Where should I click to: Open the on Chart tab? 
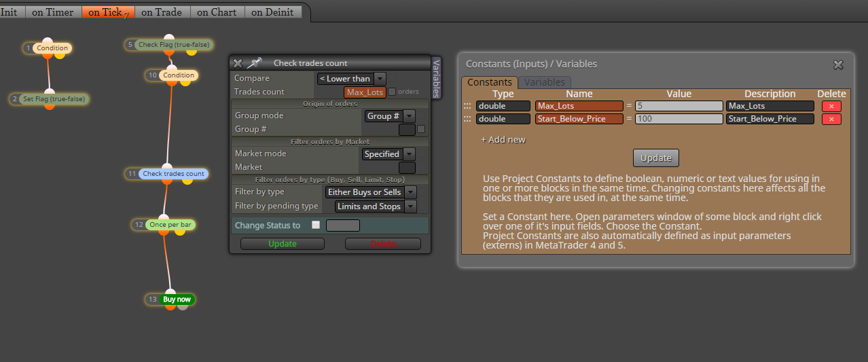click(216, 12)
